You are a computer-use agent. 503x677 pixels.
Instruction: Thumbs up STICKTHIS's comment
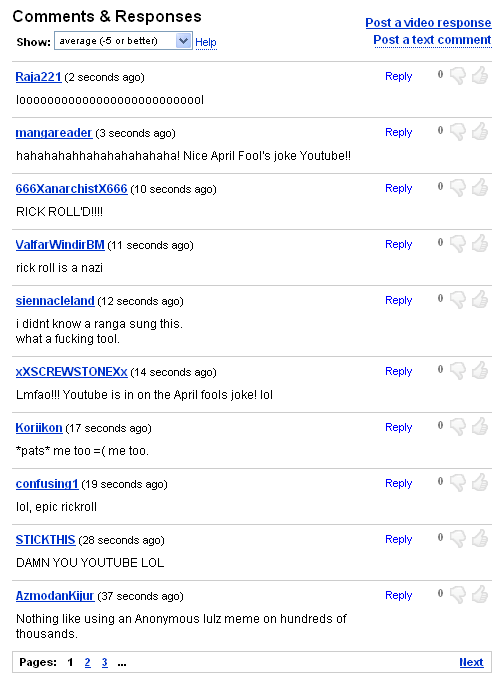pyautogui.click(x=480, y=538)
